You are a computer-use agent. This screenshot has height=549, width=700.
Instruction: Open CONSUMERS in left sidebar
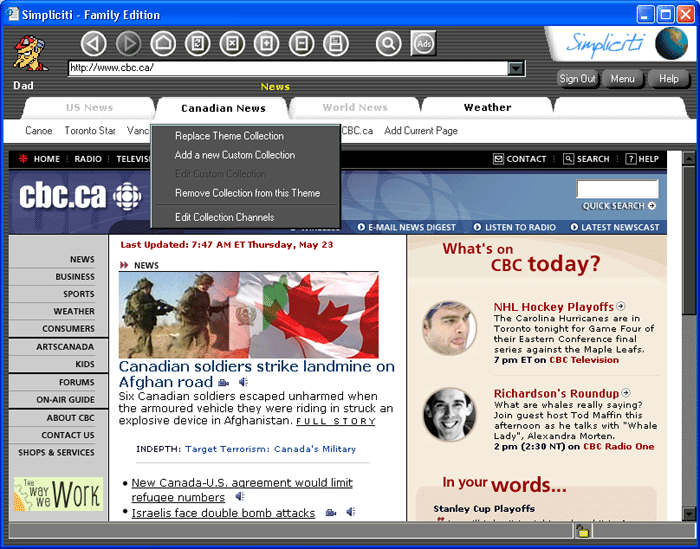click(68, 329)
